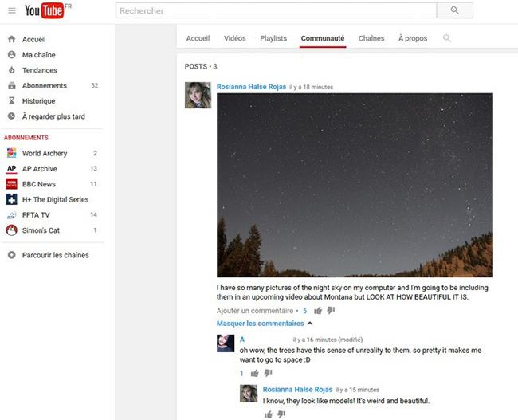Collapse comments with Masquer les commentaires
Image resolution: width=518 pixels, height=420 pixels.
click(261, 324)
